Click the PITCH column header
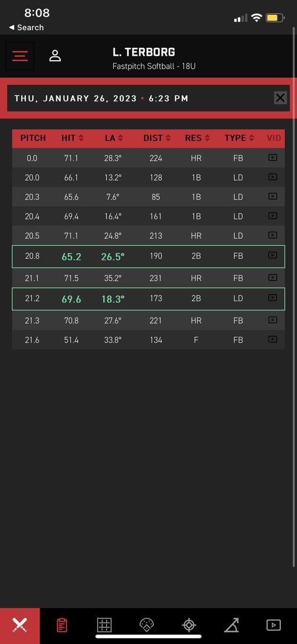The height and width of the screenshot is (644, 297). click(x=33, y=138)
